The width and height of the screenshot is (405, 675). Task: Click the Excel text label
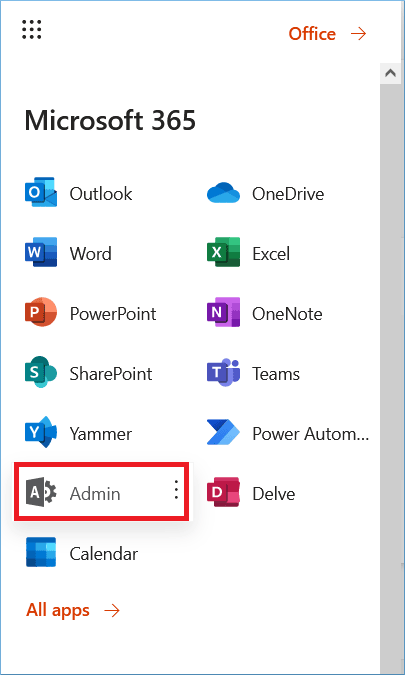coord(271,254)
